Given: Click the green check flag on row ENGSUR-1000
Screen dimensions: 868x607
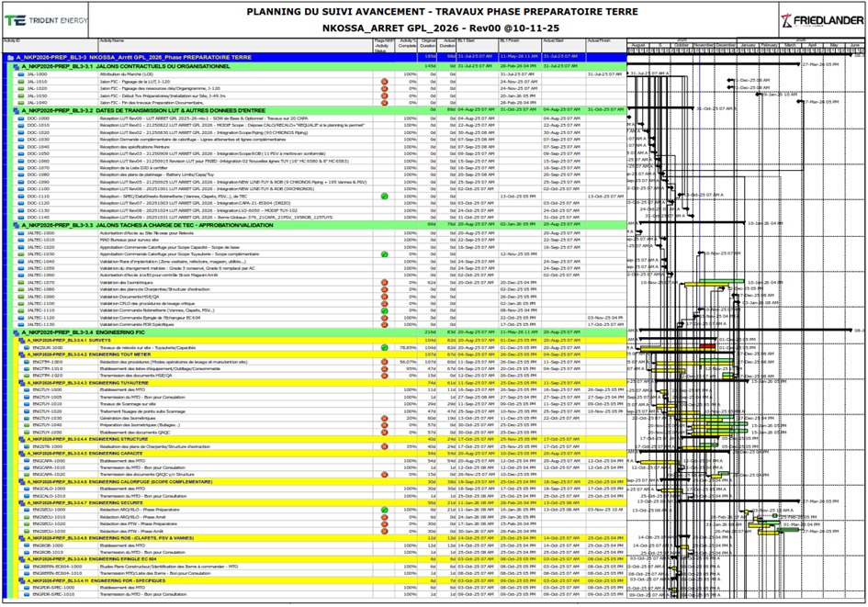Looking at the screenshot, I should [384, 347].
